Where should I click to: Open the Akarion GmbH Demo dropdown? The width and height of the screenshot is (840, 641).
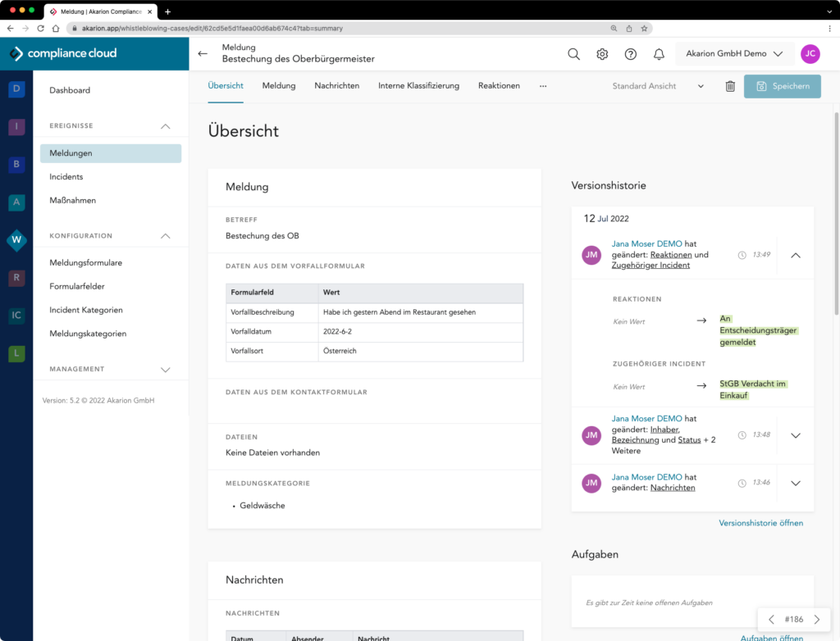pos(734,54)
